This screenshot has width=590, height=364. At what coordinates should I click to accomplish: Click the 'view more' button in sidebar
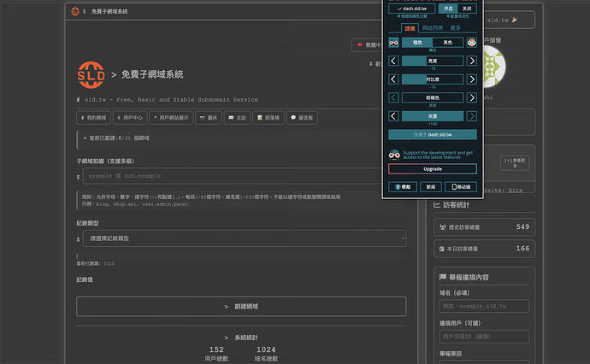tap(515, 163)
